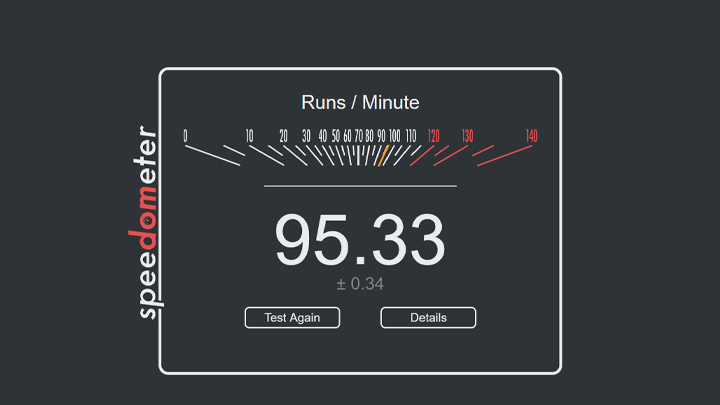Screen dimensions: 720x405
Task: Click the red 120 gauge label
Action: tap(434, 136)
